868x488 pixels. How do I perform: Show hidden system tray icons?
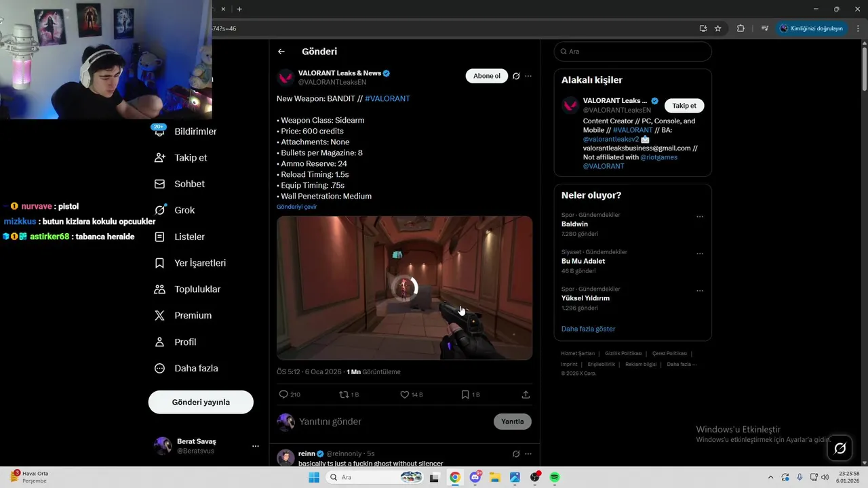770,477
